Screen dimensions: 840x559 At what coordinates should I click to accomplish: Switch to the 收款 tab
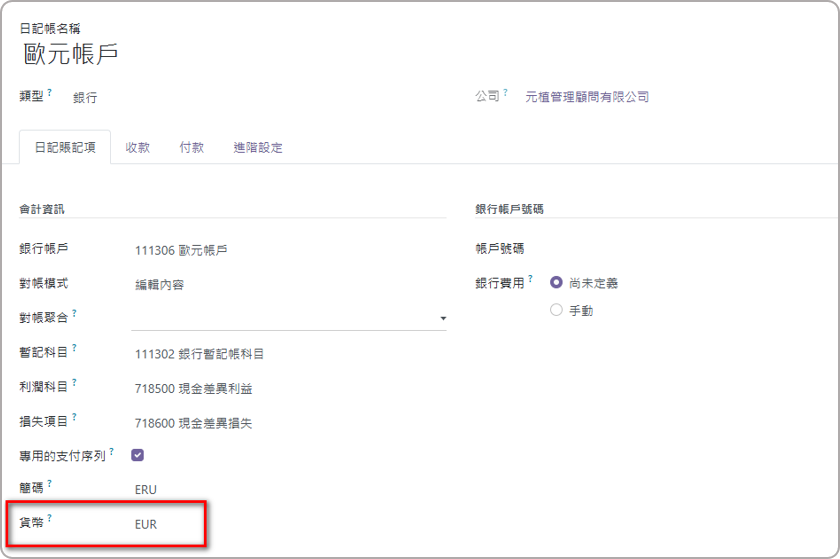(x=138, y=147)
